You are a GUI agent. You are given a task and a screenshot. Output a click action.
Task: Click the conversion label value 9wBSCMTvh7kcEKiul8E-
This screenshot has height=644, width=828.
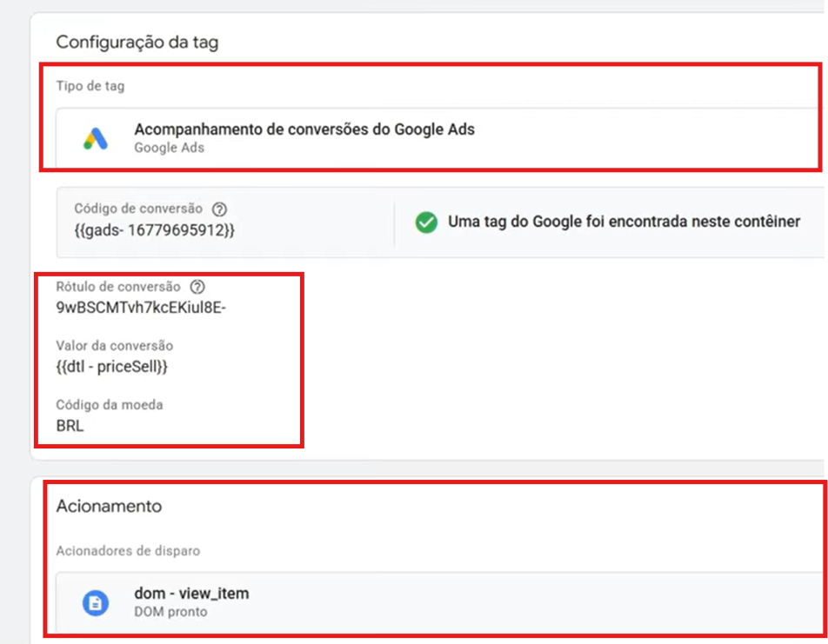tap(141, 307)
